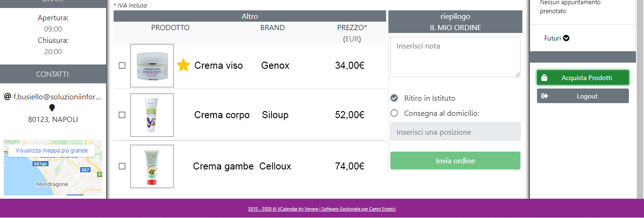The height and width of the screenshot is (218, 644).
Task: Click the Invia ordine button
Action: click(x=455, y=161)
